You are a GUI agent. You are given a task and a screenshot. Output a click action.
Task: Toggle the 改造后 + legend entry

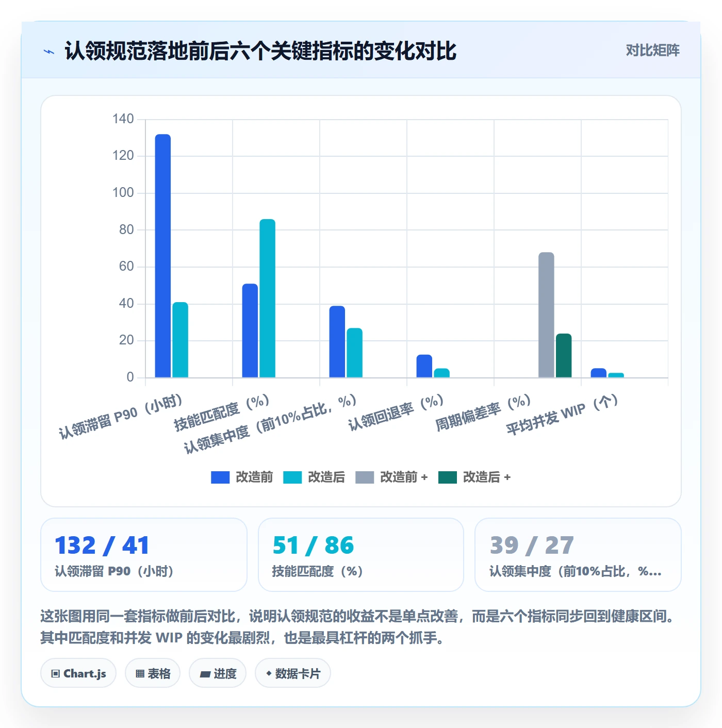pos(474,477)
